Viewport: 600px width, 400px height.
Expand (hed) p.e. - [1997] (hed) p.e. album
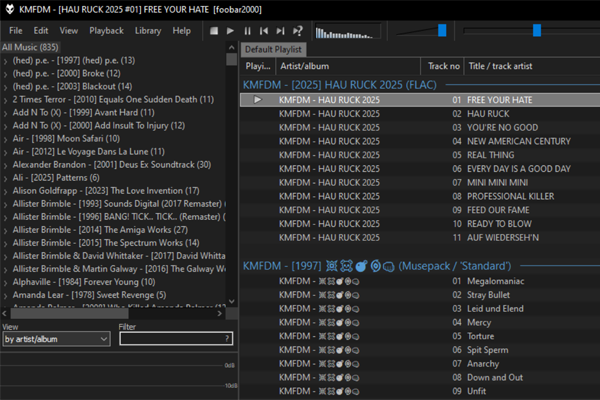point(5,61)
